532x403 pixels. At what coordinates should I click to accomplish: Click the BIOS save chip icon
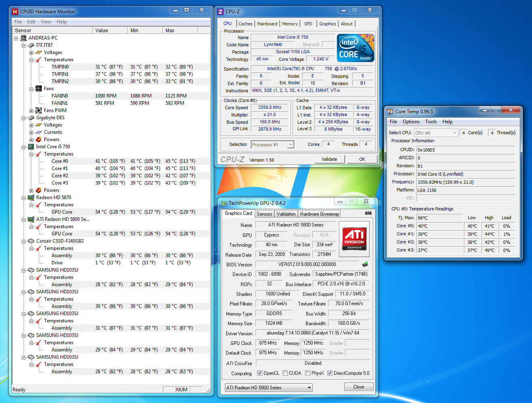coord(365,264)
